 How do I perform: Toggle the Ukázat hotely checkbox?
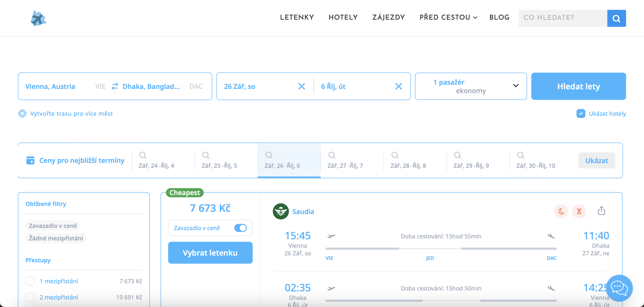pyautogui.click(x=580, y=114)
